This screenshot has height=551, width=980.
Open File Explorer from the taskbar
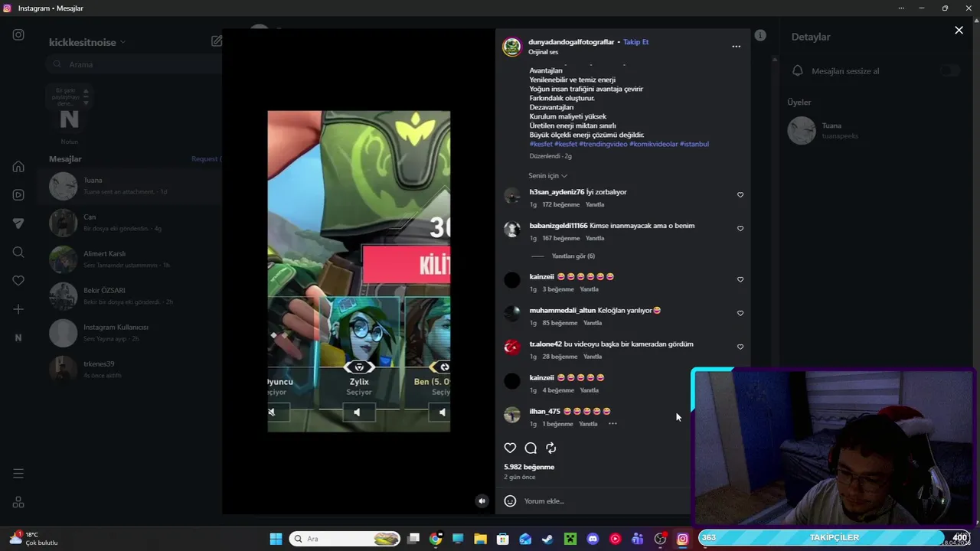pos(480,539)
